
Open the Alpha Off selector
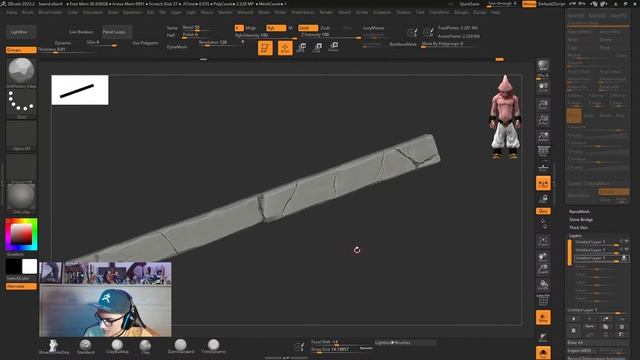[21, 136]
